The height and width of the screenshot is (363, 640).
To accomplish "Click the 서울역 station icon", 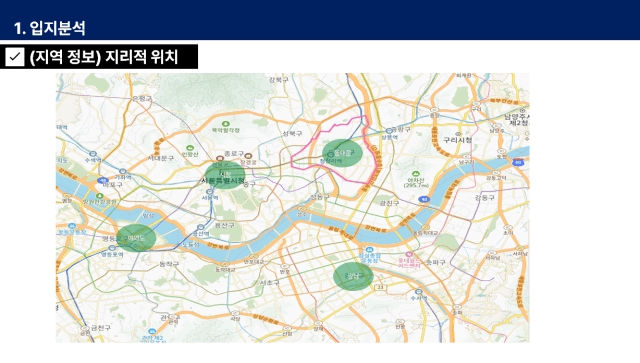I will [x=210, y=192].
